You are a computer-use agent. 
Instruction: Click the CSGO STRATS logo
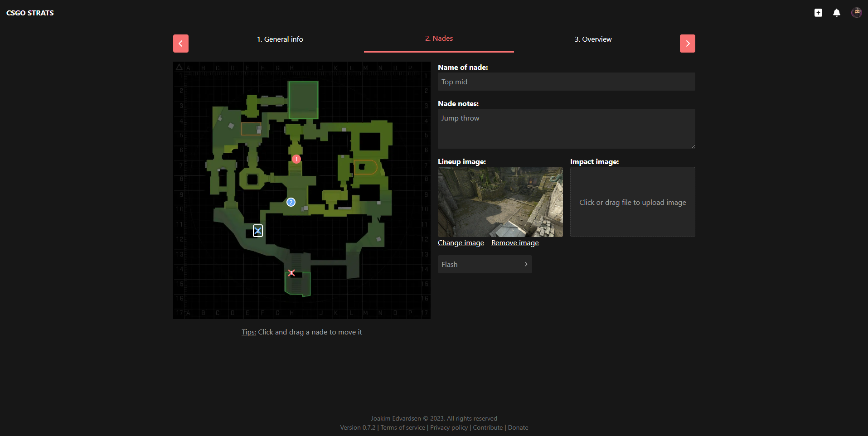click(30, 13)
